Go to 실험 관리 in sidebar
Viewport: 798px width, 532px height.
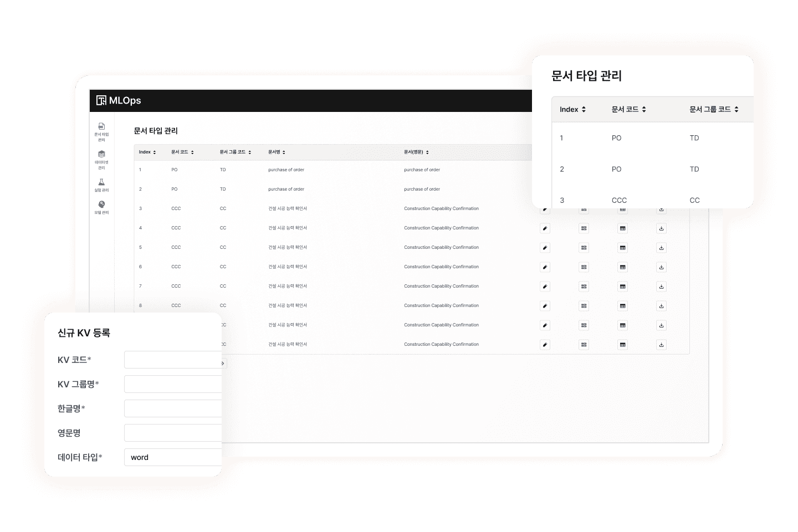(x=101, y=185)
